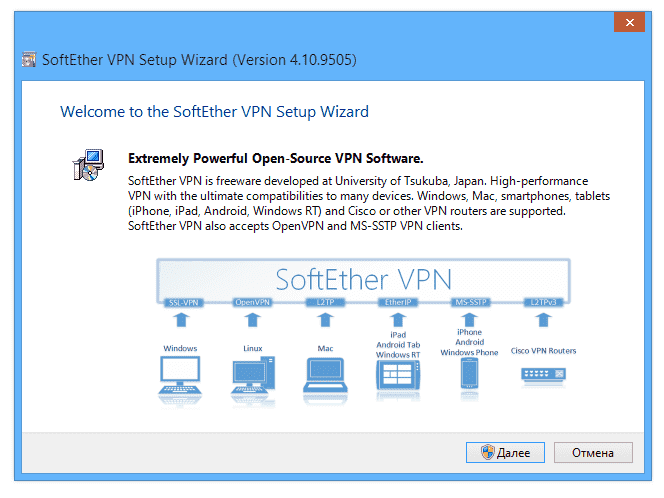Click the Windows desktop computer icon

tap(181, 378)
